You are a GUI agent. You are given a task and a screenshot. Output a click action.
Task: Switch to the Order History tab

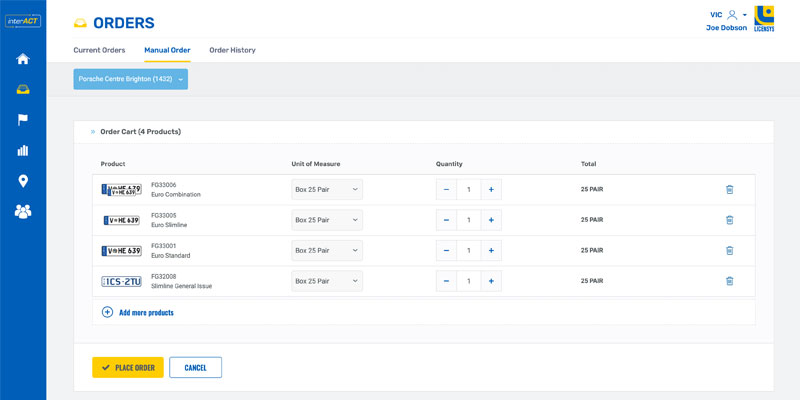(232, 50)
